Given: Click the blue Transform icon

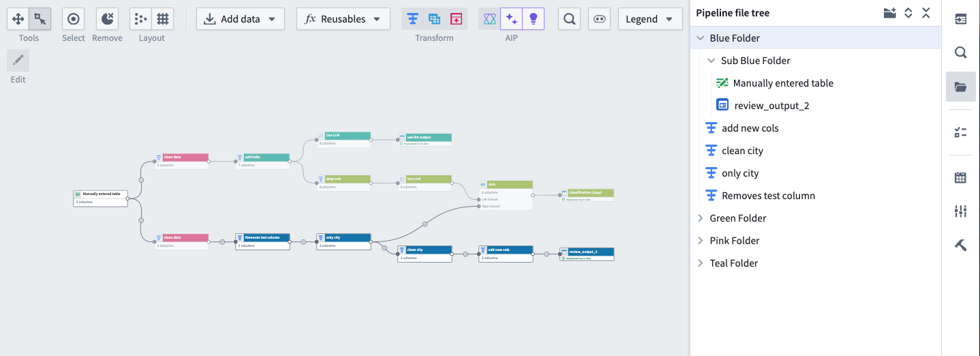Looking at the screenshot, I should click(412, 19).
